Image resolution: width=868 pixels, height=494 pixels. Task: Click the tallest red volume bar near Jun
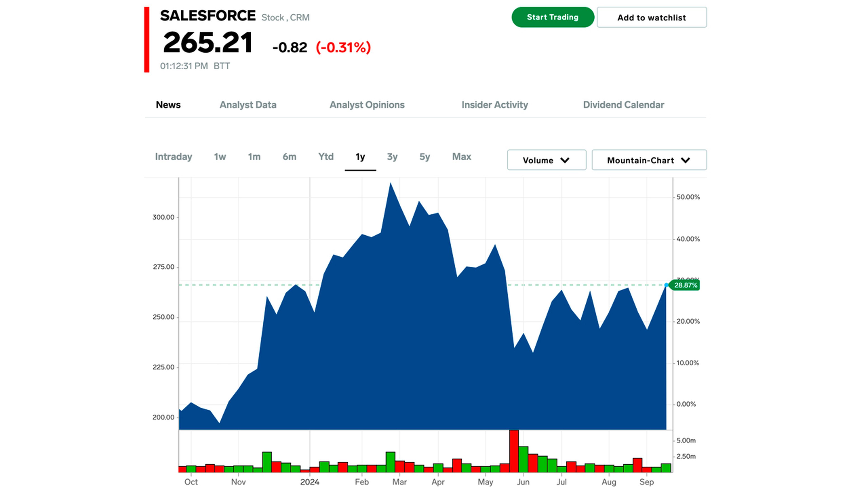pos(514,451)
